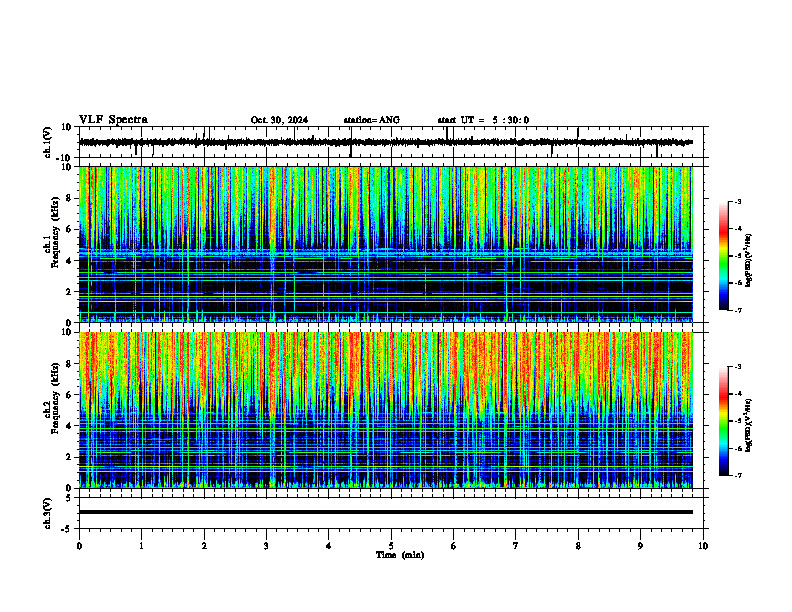
Task: Click the "ch.3(V)" axis label
Action: pos(48,514)
